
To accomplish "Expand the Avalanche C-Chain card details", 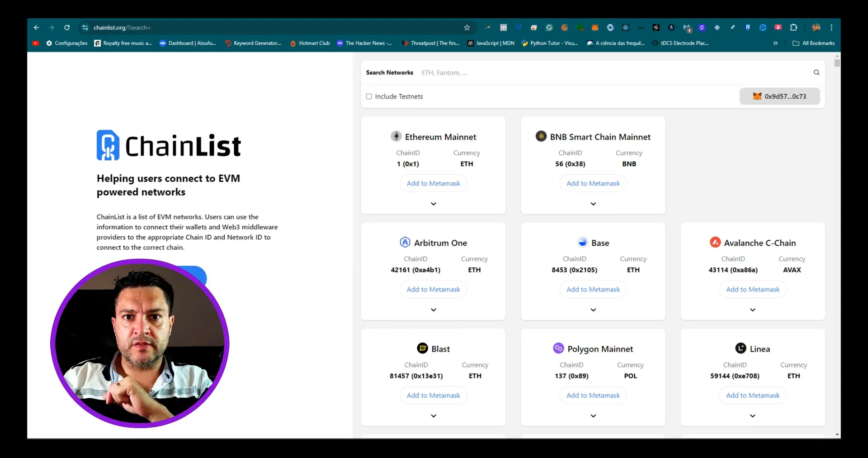I will tap(753, 310).
